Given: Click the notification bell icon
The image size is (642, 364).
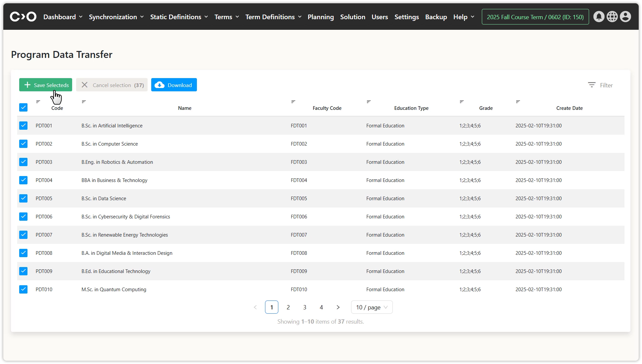Looking at the screenshot, I should point(599,17).
